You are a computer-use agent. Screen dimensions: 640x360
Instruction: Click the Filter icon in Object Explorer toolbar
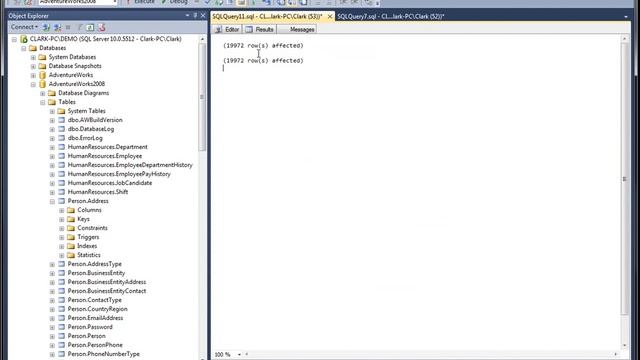pyautogui.click(x=80, y=27)
